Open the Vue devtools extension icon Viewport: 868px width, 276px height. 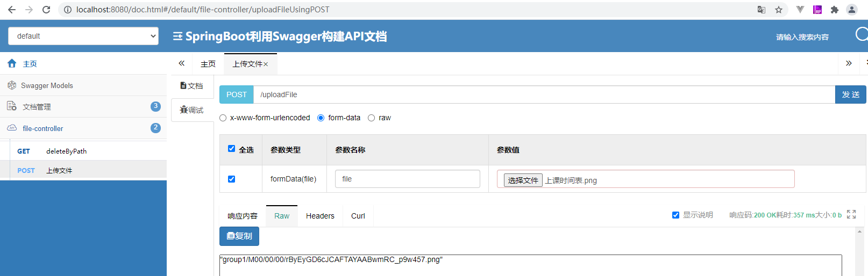pos(800,10)
